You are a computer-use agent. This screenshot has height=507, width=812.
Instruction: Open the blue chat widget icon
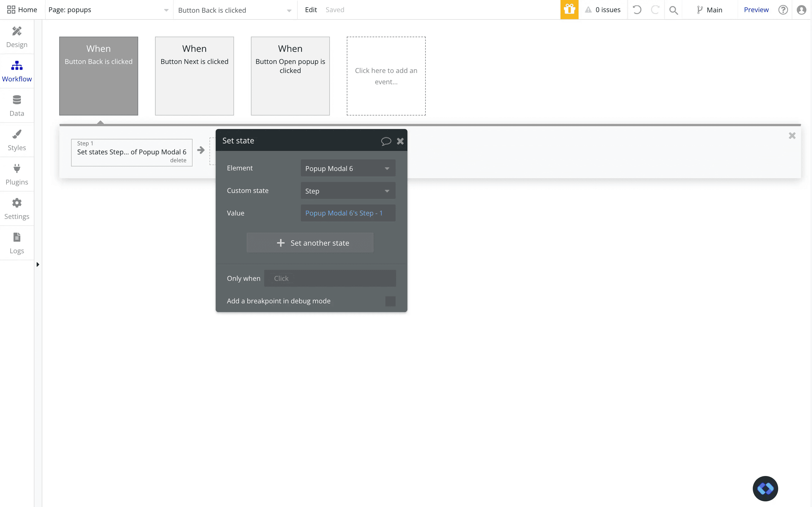[765, 488]
